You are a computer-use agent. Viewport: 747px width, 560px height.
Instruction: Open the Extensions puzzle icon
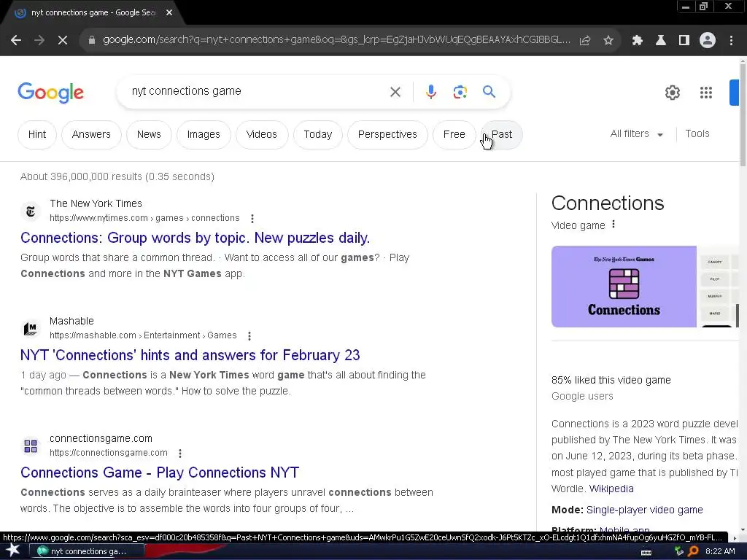tap(638, 41)
